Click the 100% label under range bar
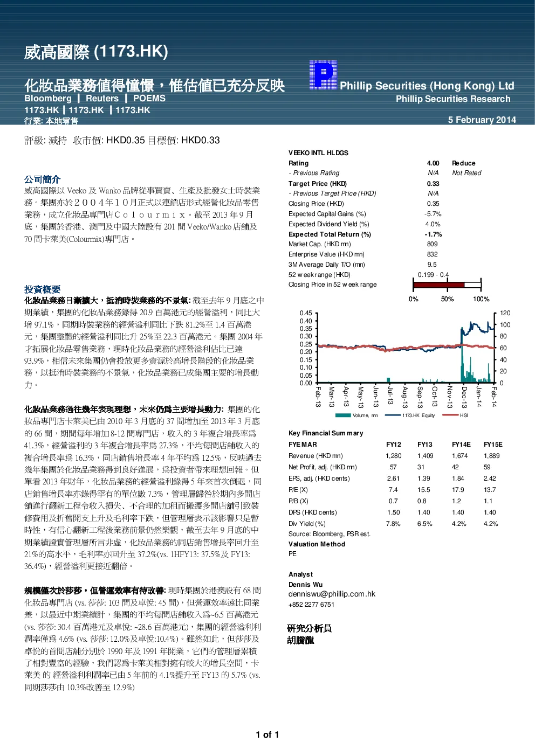Viewport: 535px width, 756px height. pyautogui.click(x=481, y=299)
